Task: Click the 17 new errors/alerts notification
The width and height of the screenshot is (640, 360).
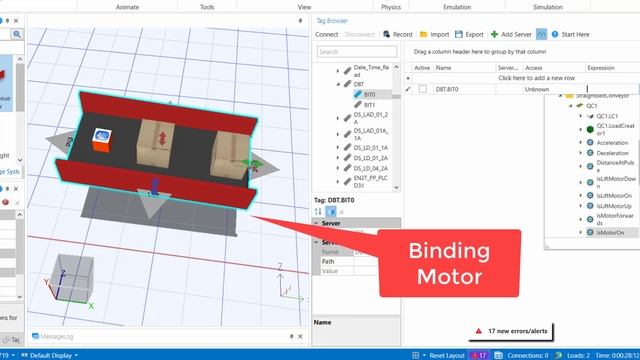Action: 511,331
